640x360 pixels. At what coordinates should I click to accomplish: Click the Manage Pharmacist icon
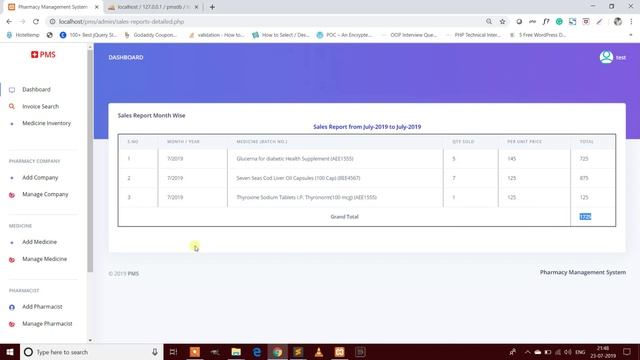pyautogui.click(x=12, y=324)
